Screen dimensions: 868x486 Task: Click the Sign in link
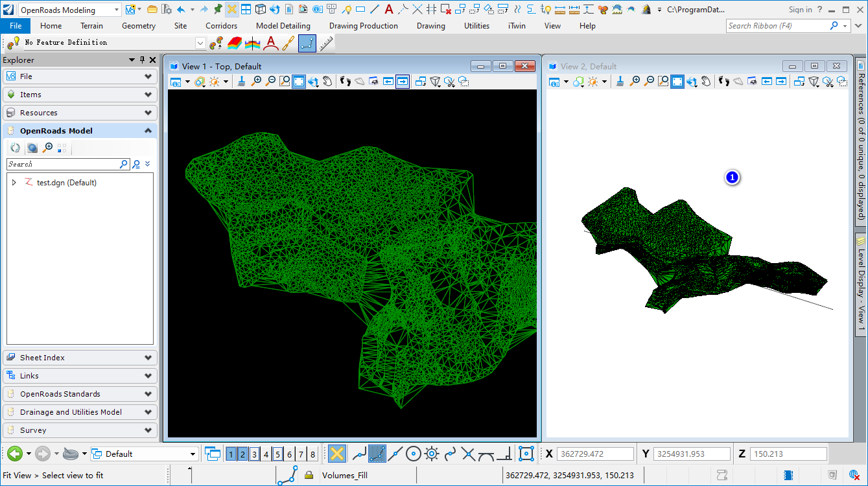[x=801, y=10]
